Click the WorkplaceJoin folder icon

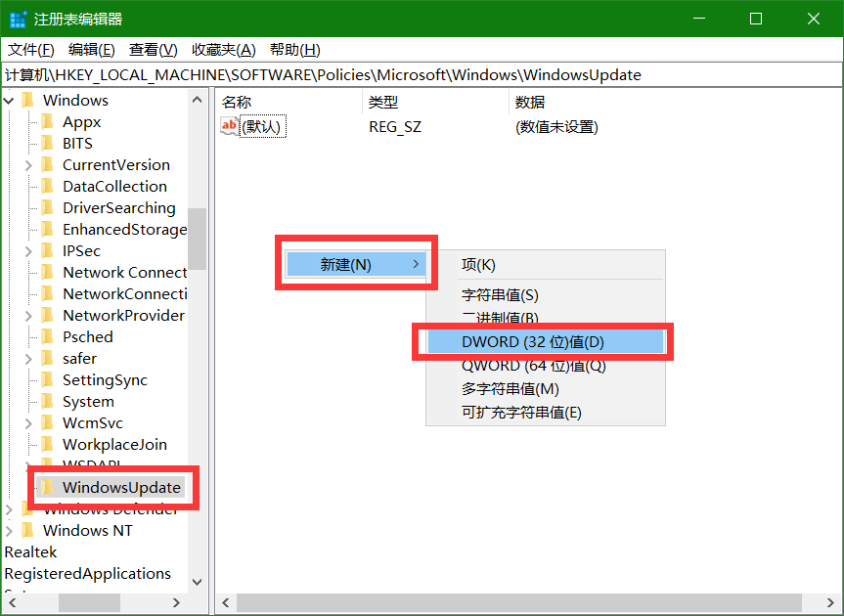[x=47, y=444]
